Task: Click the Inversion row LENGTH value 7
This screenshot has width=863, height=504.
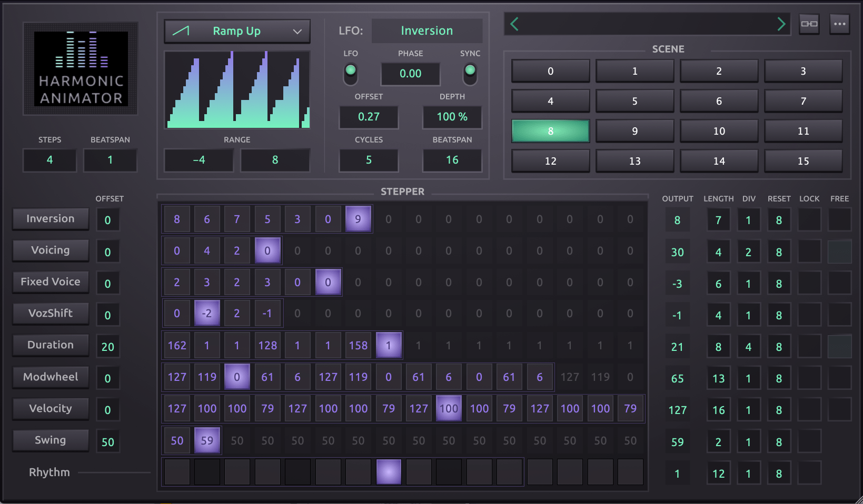Action: pos(718,220)
